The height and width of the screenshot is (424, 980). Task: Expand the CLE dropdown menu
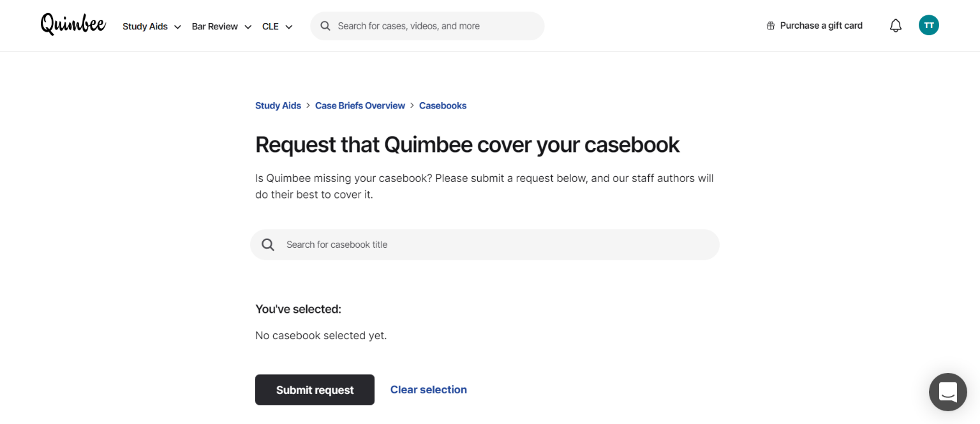(278, 26)
